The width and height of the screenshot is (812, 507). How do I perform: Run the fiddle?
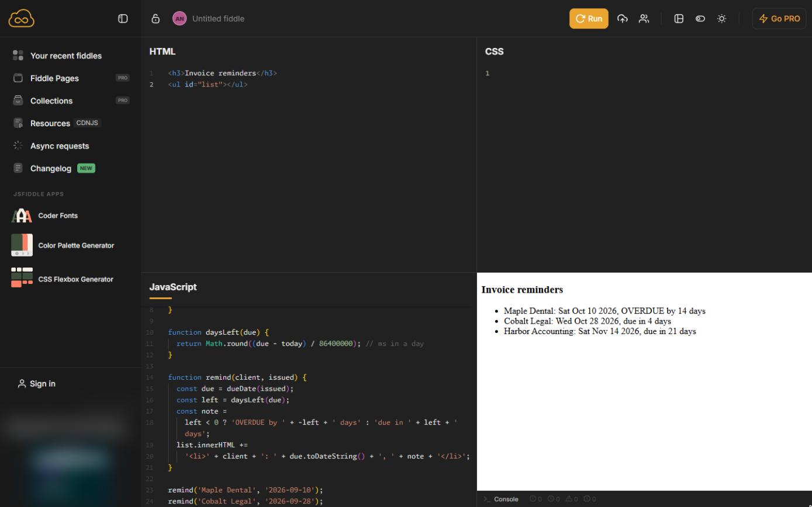(x=589, y=19)
